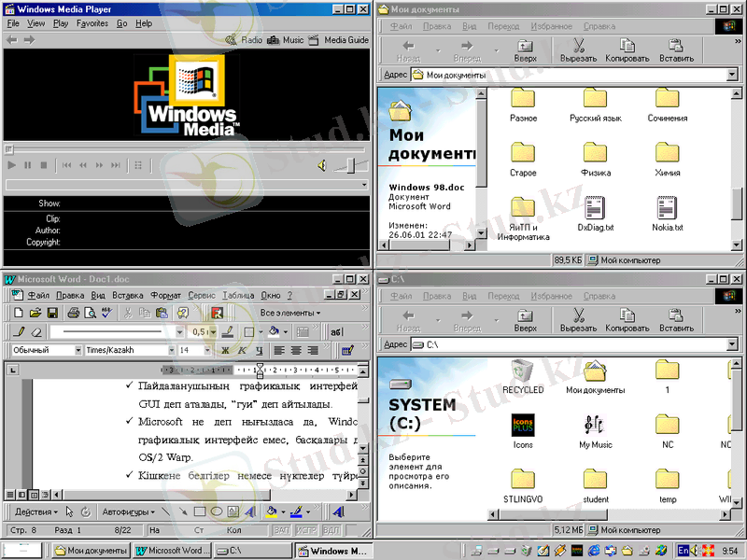The height and width of the screenshot is (560, 747).
Task: Click Back arrow in Media Player
Action: (x=12, y=40)
